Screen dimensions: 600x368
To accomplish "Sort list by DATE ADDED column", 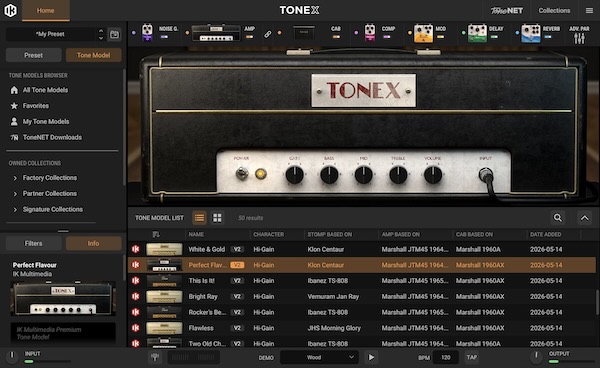I will [x=545, y=234].
